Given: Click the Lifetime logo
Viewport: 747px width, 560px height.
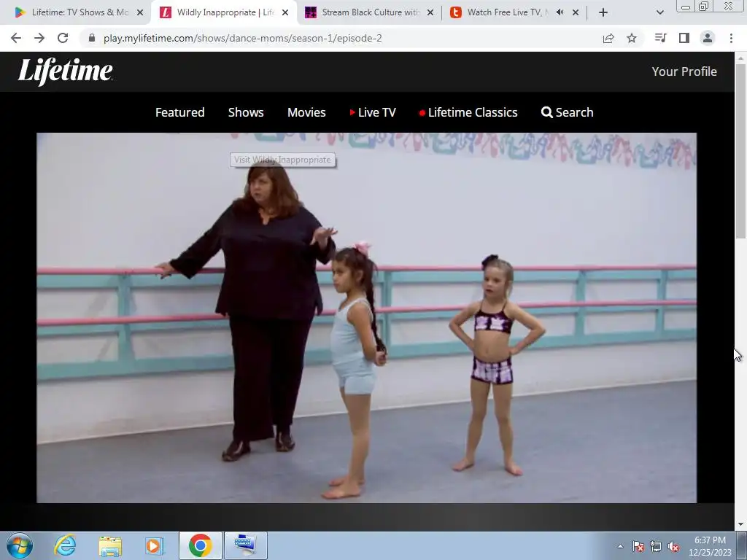Looking at the screenshot, I should click(65, 71).
